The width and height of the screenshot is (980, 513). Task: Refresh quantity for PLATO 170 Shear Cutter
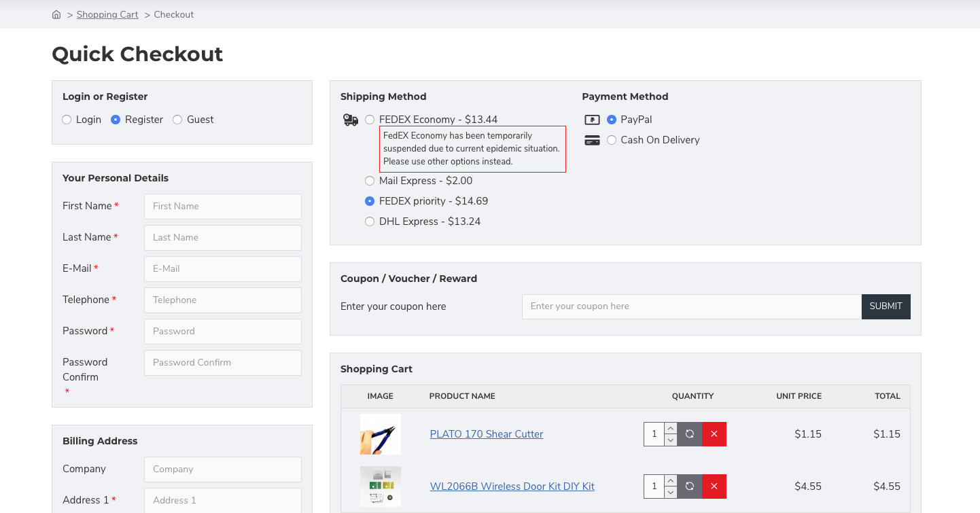point(690,434)
